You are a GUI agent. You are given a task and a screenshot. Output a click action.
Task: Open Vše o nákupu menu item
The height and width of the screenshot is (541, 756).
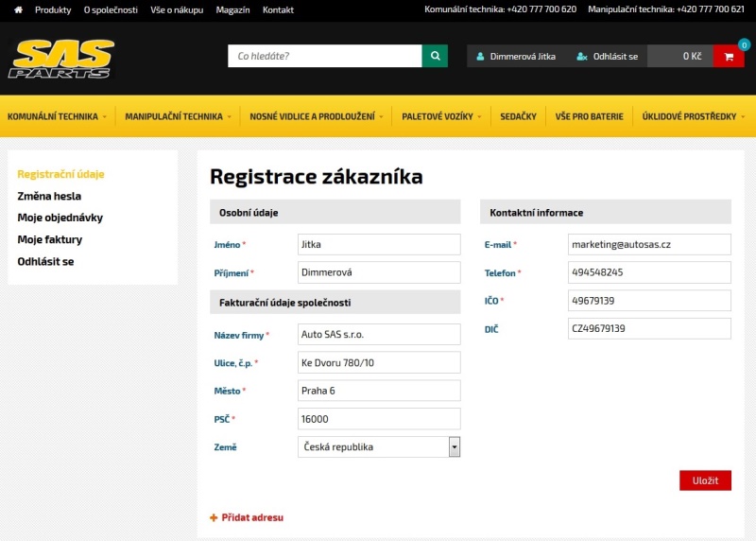coord(177,9)
